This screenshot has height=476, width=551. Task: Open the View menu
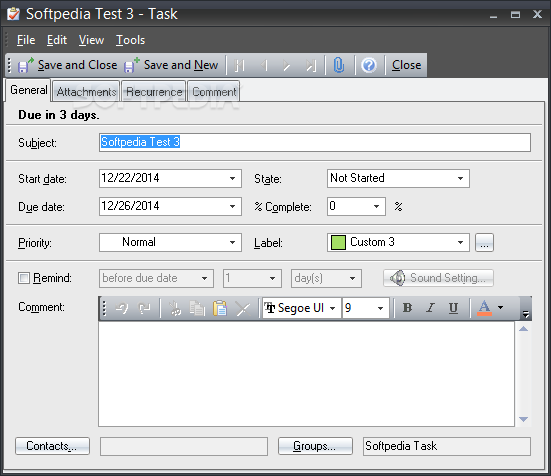(91, 40)
